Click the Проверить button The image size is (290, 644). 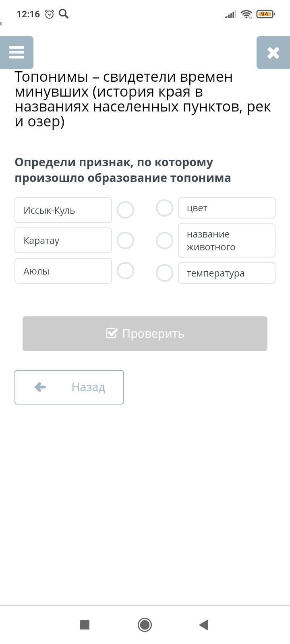(145, 334)
